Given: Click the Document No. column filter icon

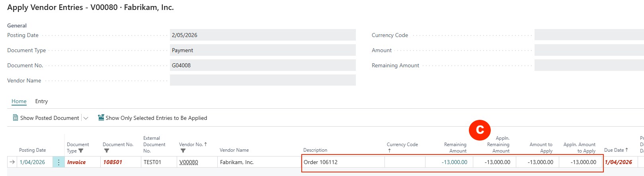Looking at the screenshot, I should click(106, 151).
